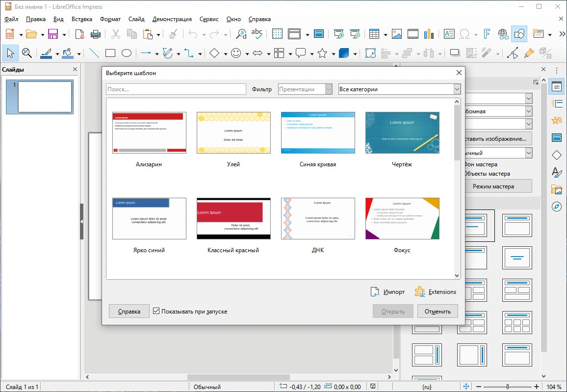The image size is (567, 392).
Task: Open sidebar Styles icon
Action: click(557, 172)
